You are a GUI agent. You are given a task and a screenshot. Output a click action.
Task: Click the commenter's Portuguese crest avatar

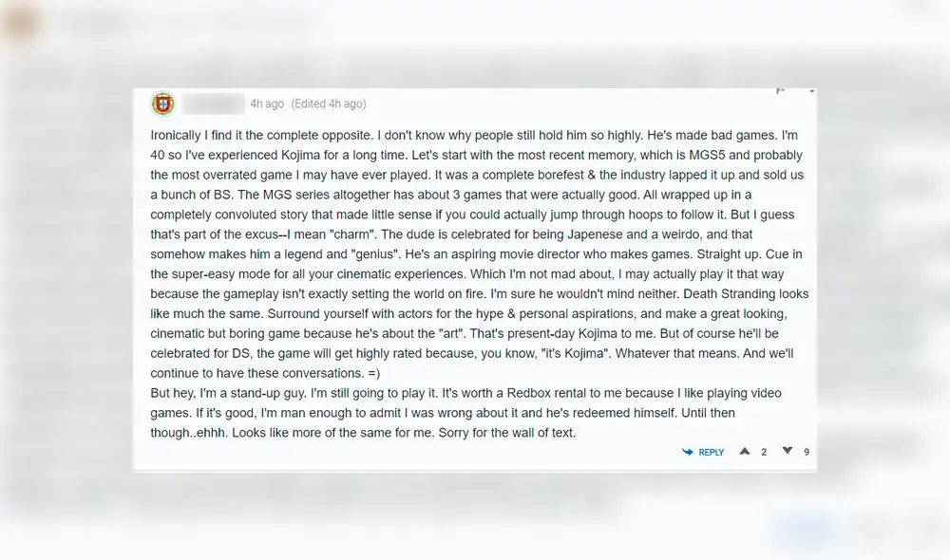pos(162,103)
